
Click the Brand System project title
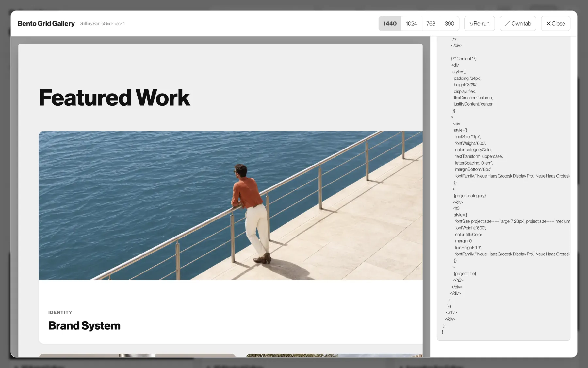pyautogui.click(x=84, y=326)
